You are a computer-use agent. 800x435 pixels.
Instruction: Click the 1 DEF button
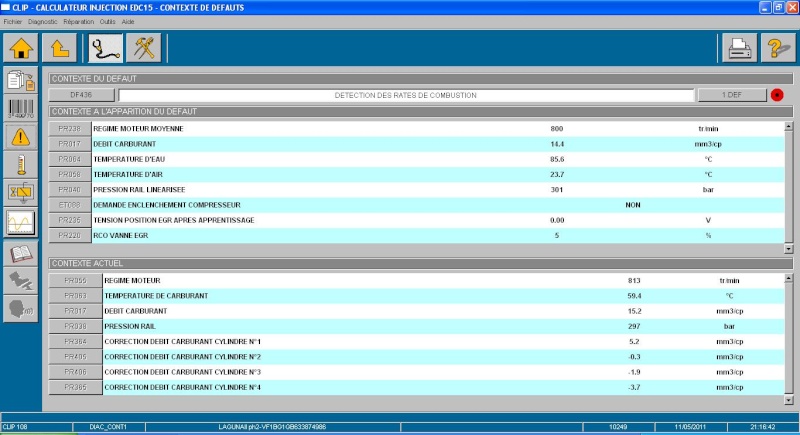pos(732,95)
